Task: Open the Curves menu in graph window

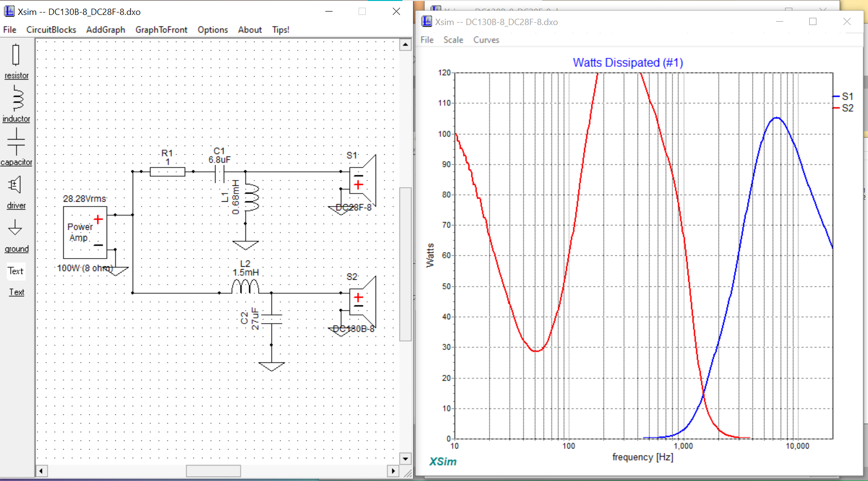Action: pos(486,40)
